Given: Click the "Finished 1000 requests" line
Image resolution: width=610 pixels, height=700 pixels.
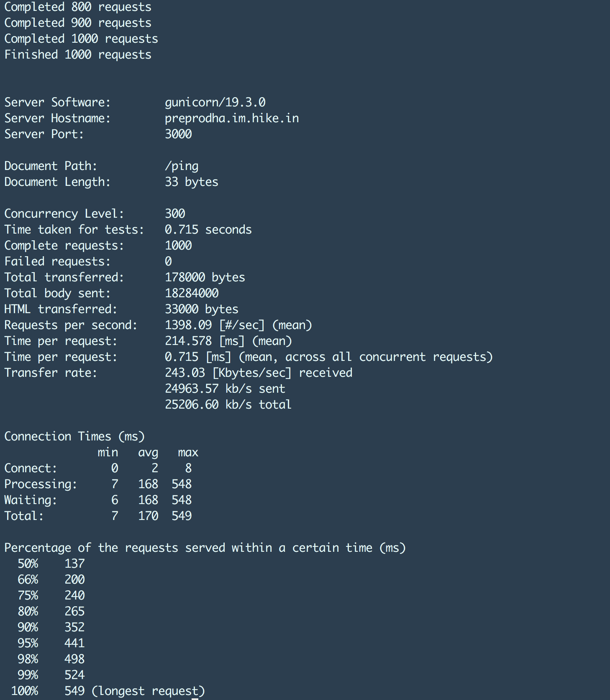Looking at the screenshot, I should tap(78, 55).
